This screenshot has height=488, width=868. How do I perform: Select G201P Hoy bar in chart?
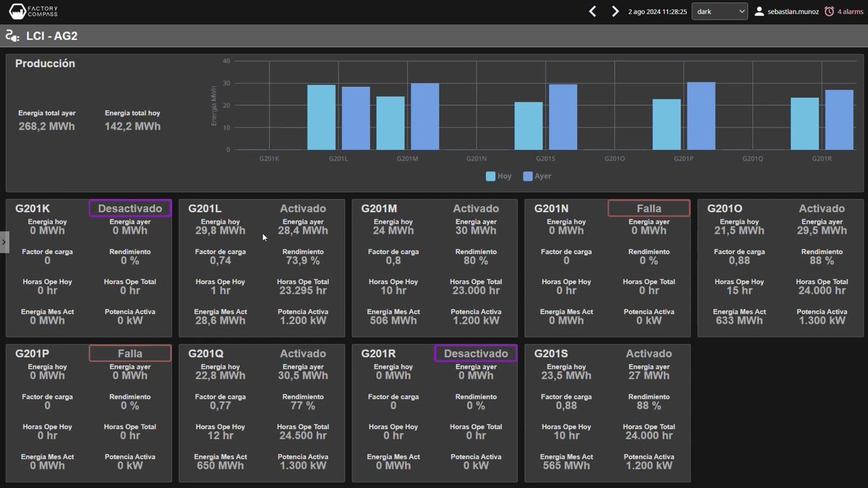click(666, 125)
